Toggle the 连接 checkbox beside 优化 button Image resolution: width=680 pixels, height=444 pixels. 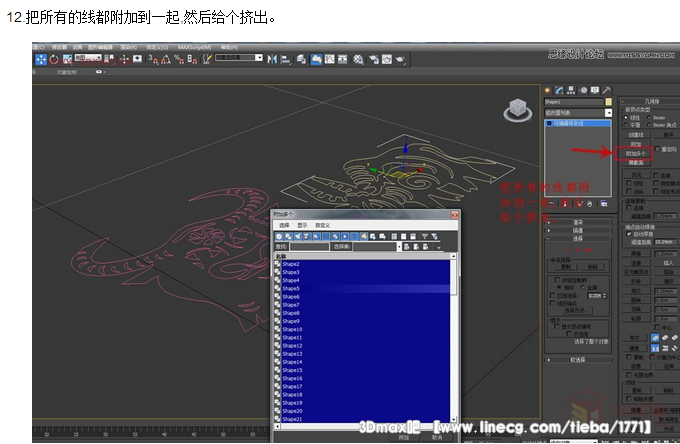[656, 175]
